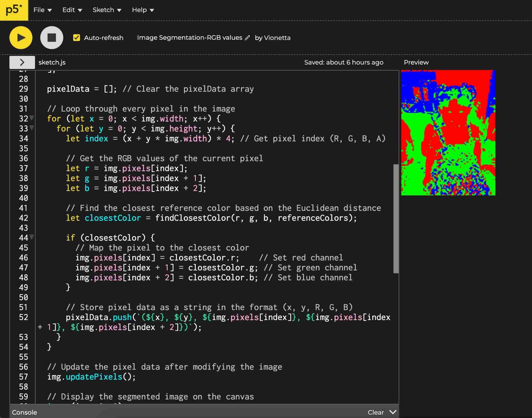The width and height of the screenshot is (532, 418).
Task: Open the File menu
Action: pyautogui.click(x=42, y=10)
